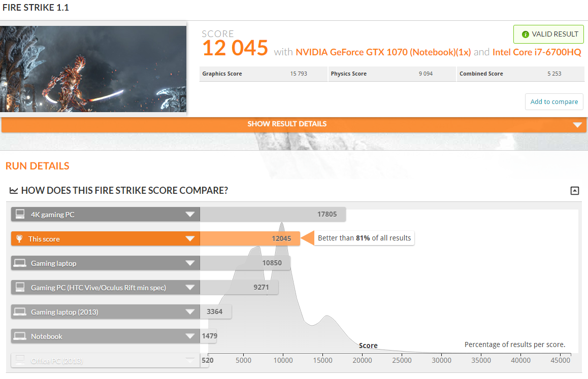The image size is (588, 379).
Task: Open NVIDIA GeForce GTX 1070 (Notebook) link
Action: [x=383, y=52]
